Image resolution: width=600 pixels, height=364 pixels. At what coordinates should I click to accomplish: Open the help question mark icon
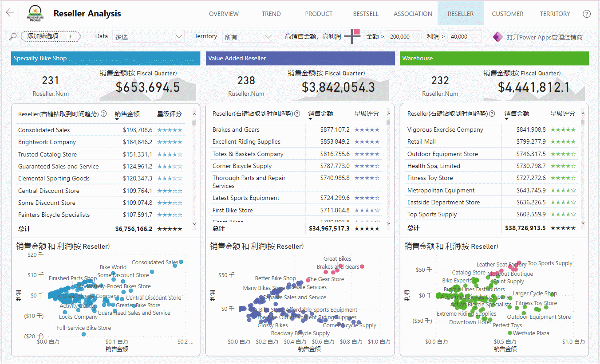587,14
